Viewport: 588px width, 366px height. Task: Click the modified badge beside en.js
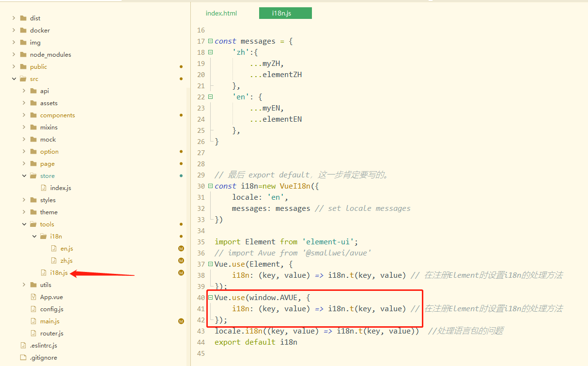[x=181, y=248]
